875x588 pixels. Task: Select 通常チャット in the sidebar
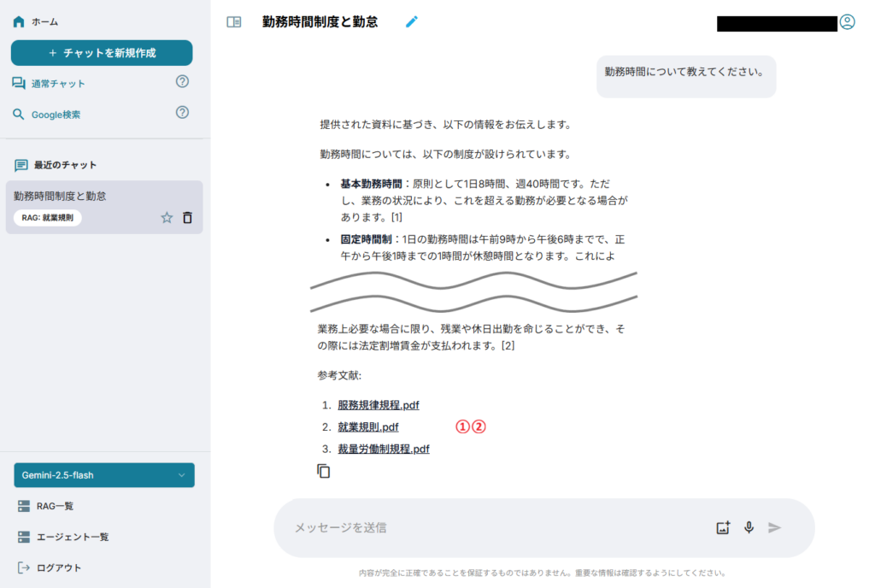[57, 84]
